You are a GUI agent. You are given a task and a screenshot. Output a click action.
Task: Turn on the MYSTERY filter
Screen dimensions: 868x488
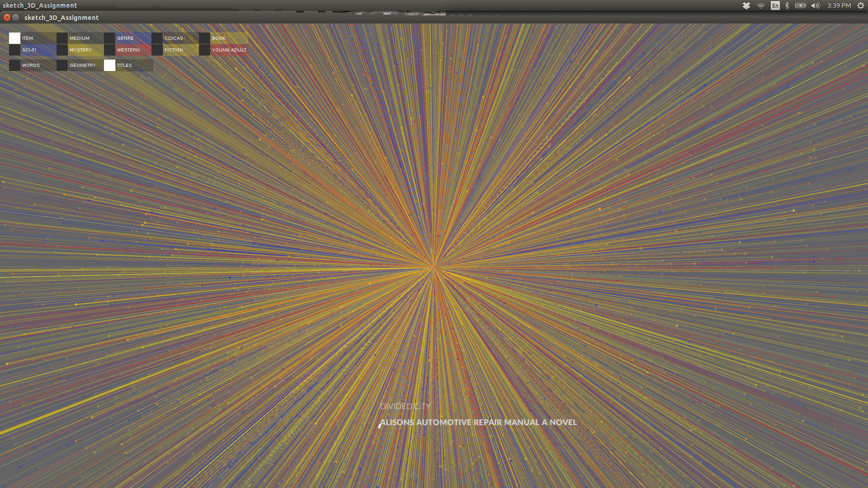pyautogui.click(x=62, y=50)
